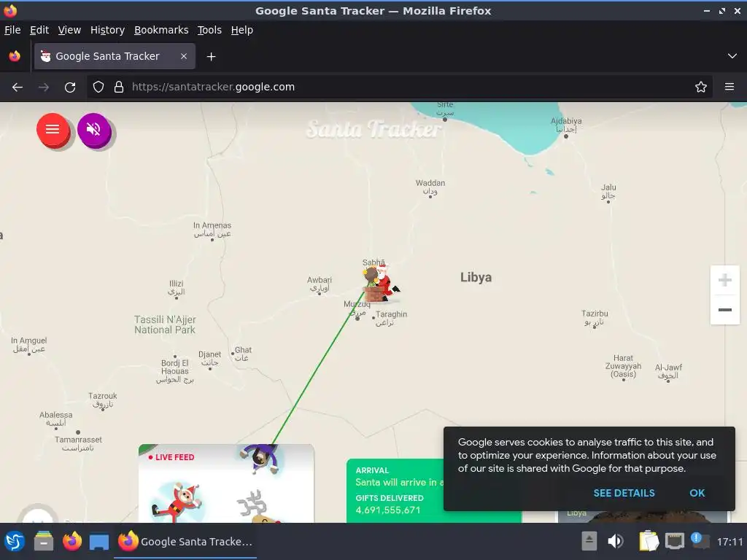747x560 pixels.
Task: Click the gifts delivered count 4,691,555,671
Action: [x=388, y=510]
